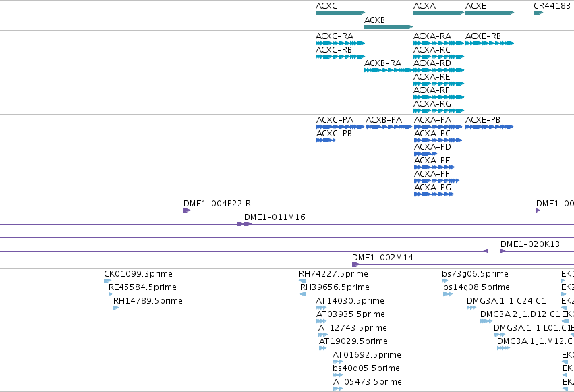The image size is (574, 392).
Task: Open the ACXE-RB transcript label
Action: [x=483, y=36]
